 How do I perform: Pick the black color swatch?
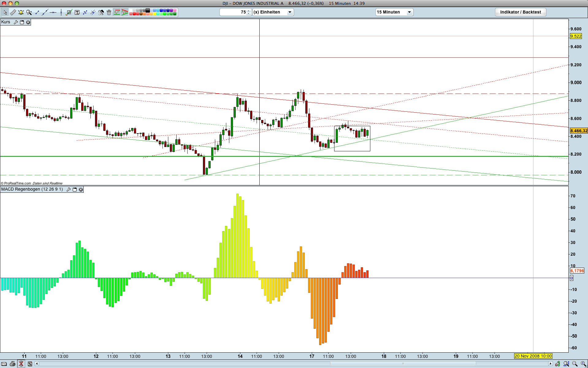pyautogui.click(x=148, y=10)
